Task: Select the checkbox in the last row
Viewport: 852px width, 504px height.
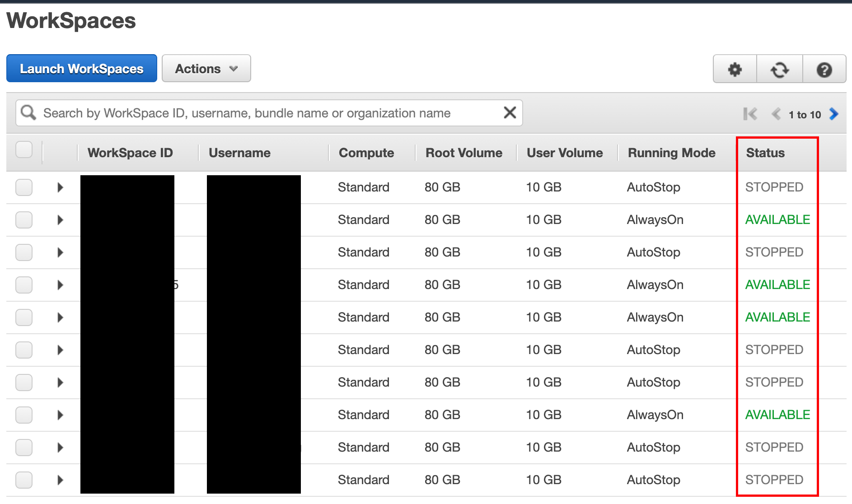Action: click(24, 480)
